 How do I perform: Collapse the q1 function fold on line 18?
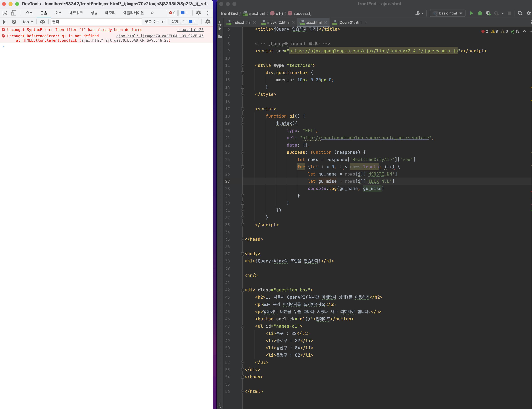click(x=243, y=116)
